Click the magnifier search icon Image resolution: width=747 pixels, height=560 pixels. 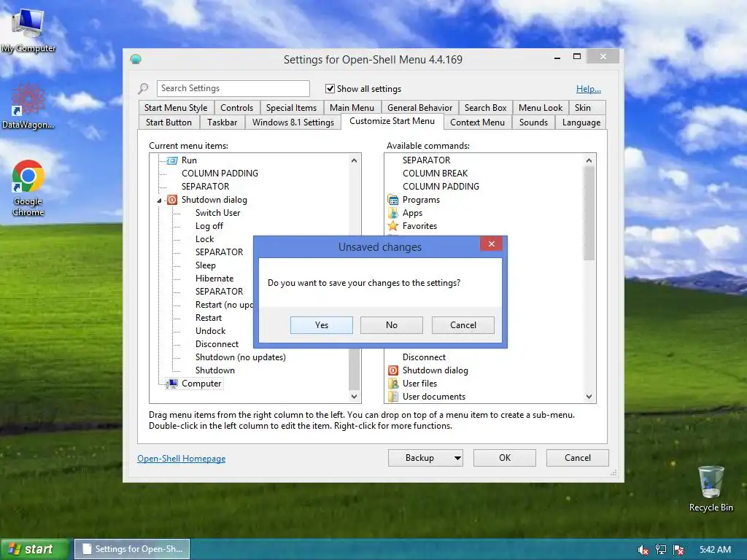point(143,88)
